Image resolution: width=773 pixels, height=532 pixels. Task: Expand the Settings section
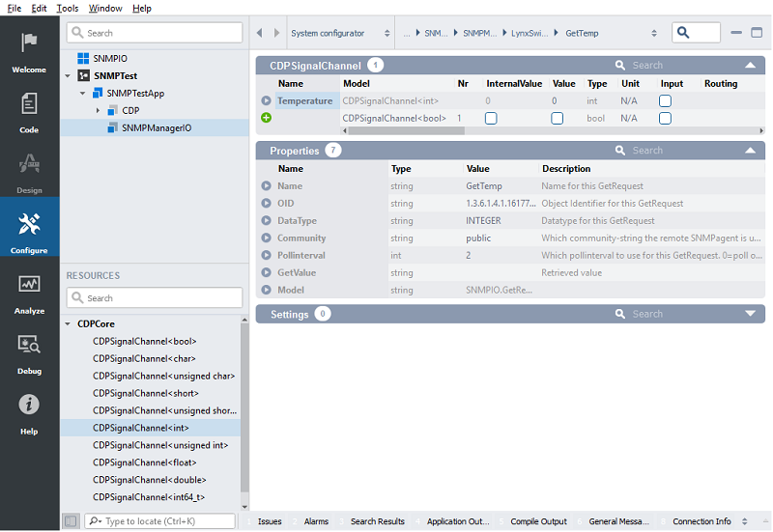click(x=750, y=314)
